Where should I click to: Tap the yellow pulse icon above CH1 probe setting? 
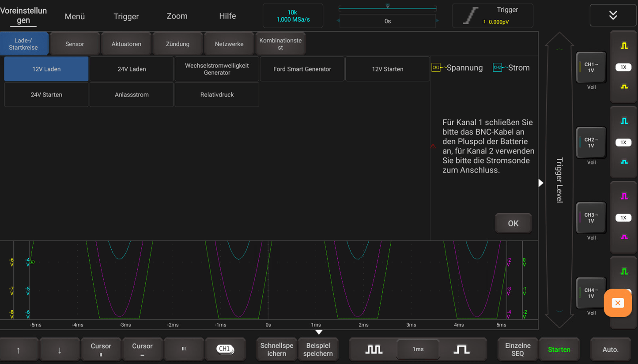[623, 45]
